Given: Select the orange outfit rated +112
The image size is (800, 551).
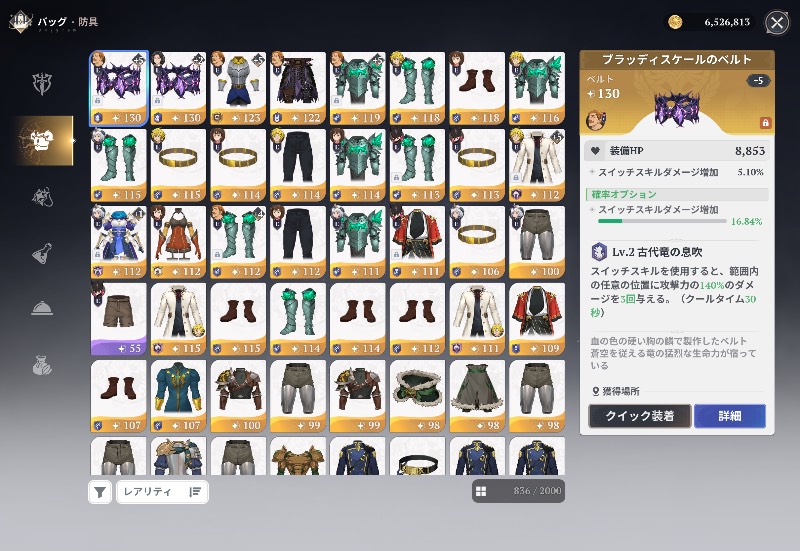Looking at the screenshot, I should (179, 242).
